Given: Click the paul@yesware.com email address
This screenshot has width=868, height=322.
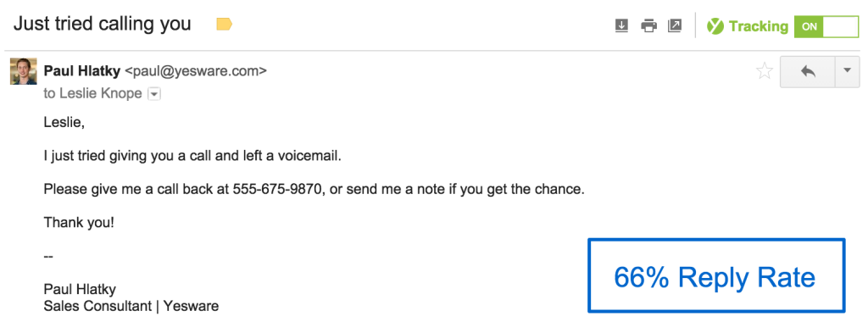Looking at the screenshot, I should pyautogui.click(x=196, y=71).
